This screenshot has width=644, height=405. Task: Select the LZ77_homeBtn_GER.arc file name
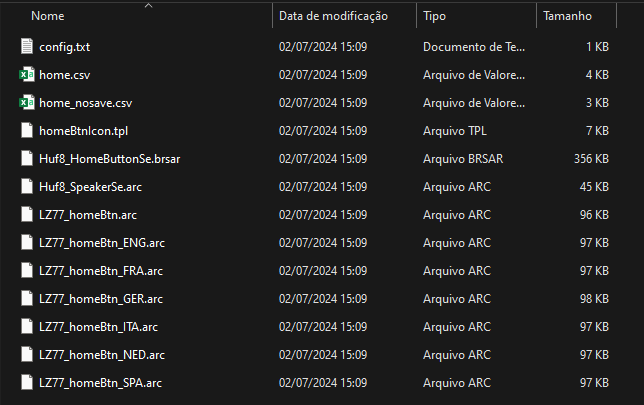(101, 299)
